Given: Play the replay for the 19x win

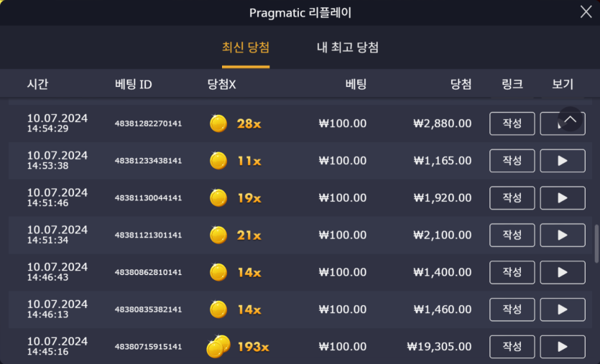Looking at the screenshot, I should [x=562, y=198].
